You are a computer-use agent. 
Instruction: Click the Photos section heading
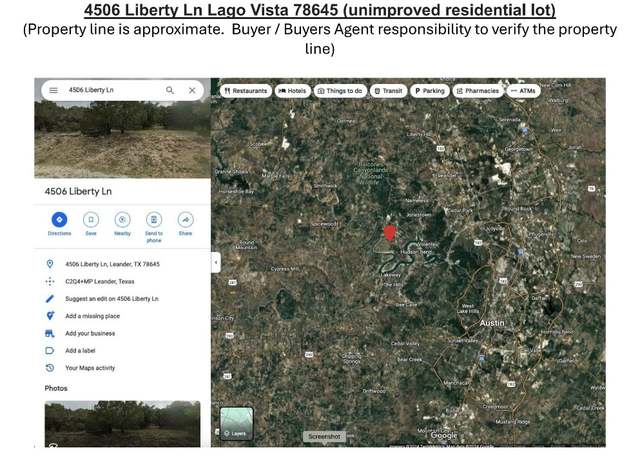click(x=56, y=388)
